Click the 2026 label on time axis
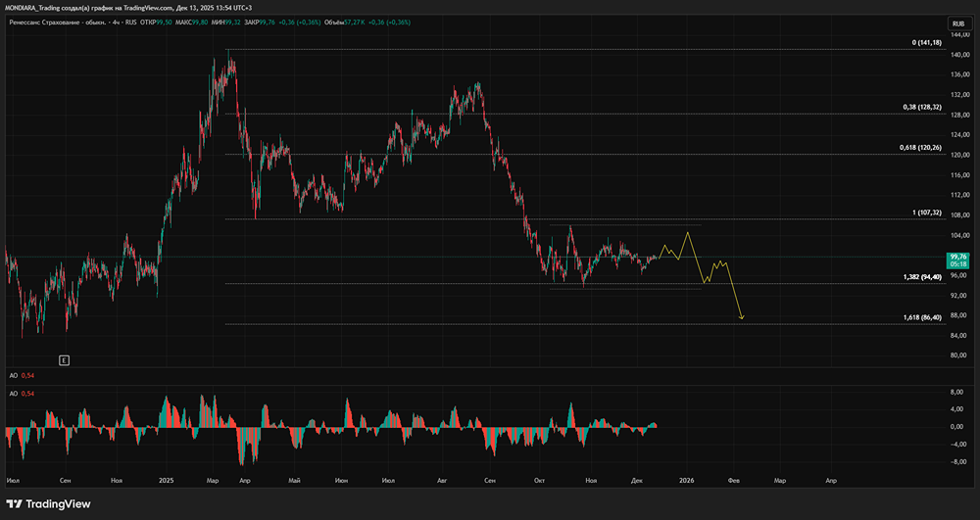The height and width of the screenshot is (520, 980). click(685, 481)
